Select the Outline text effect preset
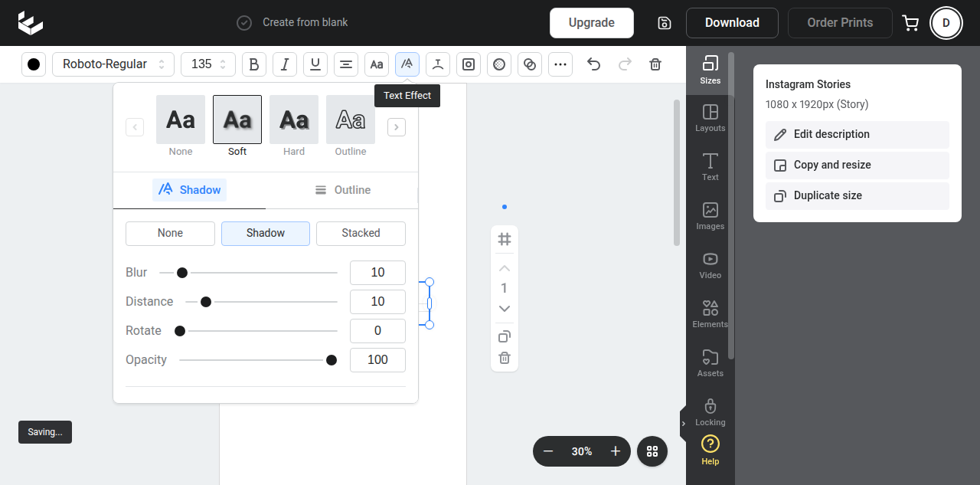 pyautogui.click(x=351, y=126)
